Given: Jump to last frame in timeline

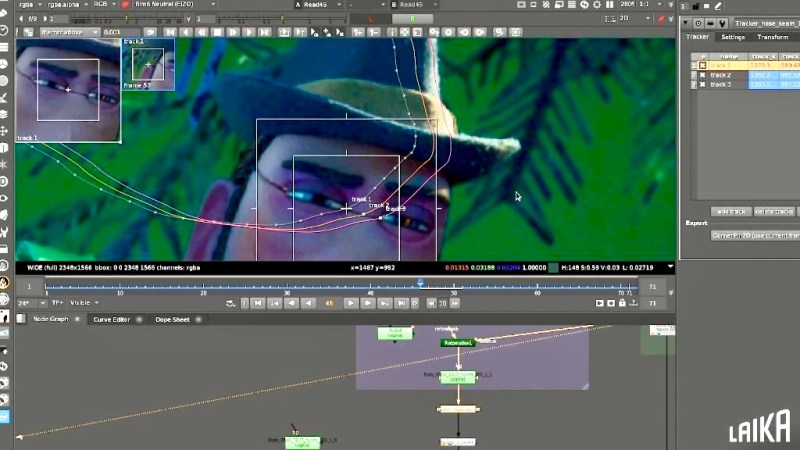Looking at the screenshot, I should pyautogui.click(x=402, y=303).
